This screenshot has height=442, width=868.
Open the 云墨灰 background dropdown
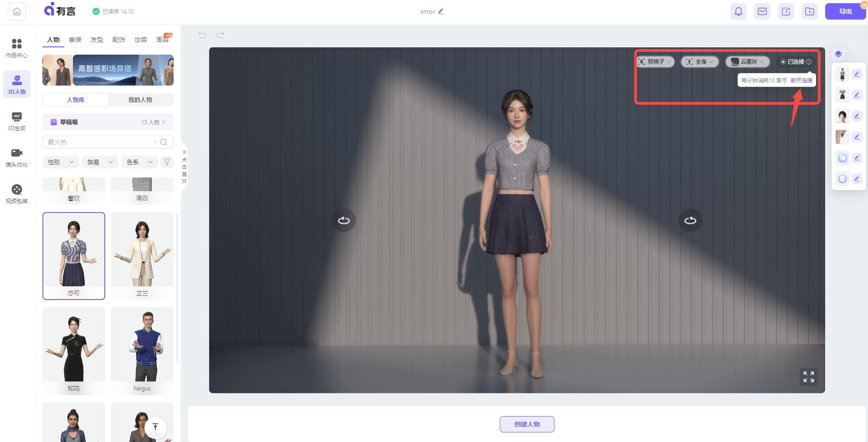click(x=747, y=62)
